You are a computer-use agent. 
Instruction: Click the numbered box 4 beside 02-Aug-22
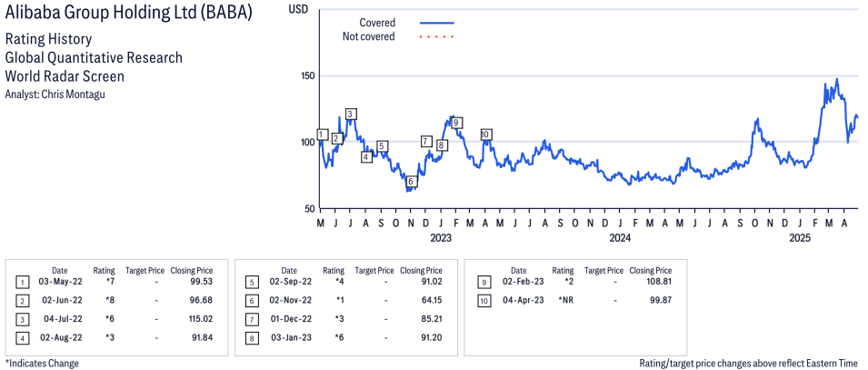(x=23, y=337)
